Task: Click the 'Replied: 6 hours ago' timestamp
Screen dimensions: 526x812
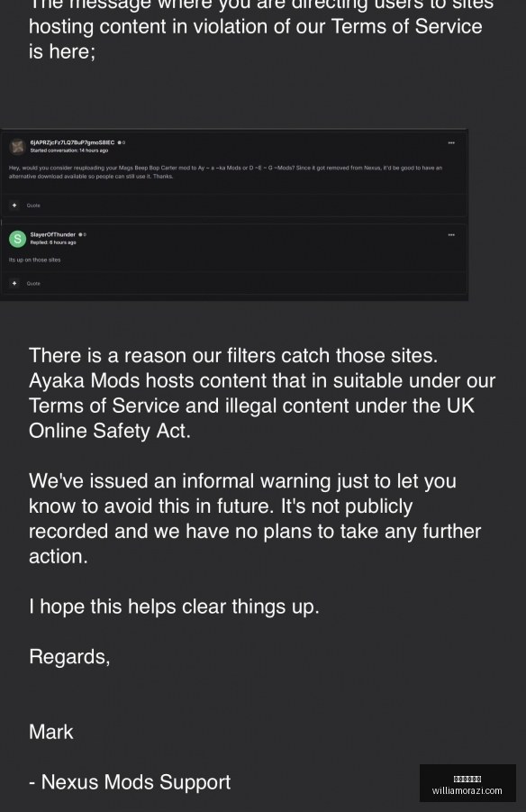Action: tap(53, 242)
